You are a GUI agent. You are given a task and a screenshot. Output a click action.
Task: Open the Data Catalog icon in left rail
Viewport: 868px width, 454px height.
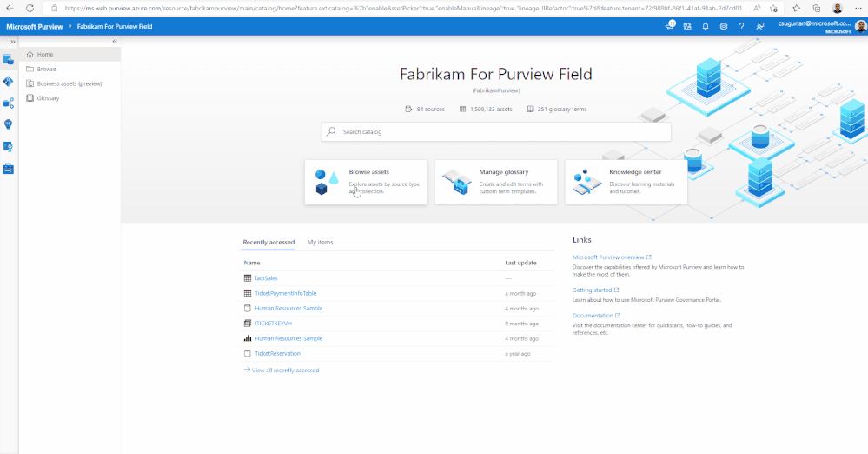[x=9, y=59]
